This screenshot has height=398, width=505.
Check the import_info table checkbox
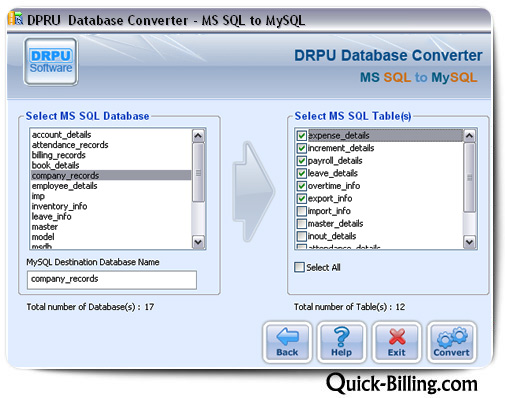(x=301, y=211)
